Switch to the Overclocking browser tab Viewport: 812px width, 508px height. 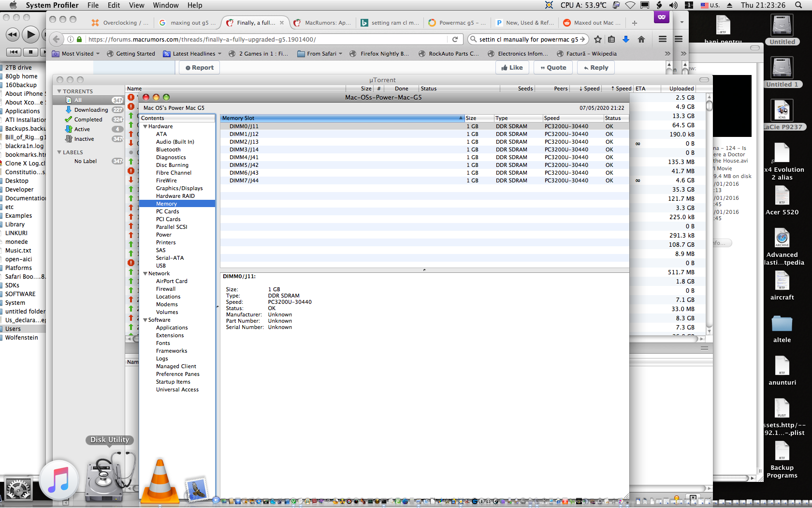point(120,23)
